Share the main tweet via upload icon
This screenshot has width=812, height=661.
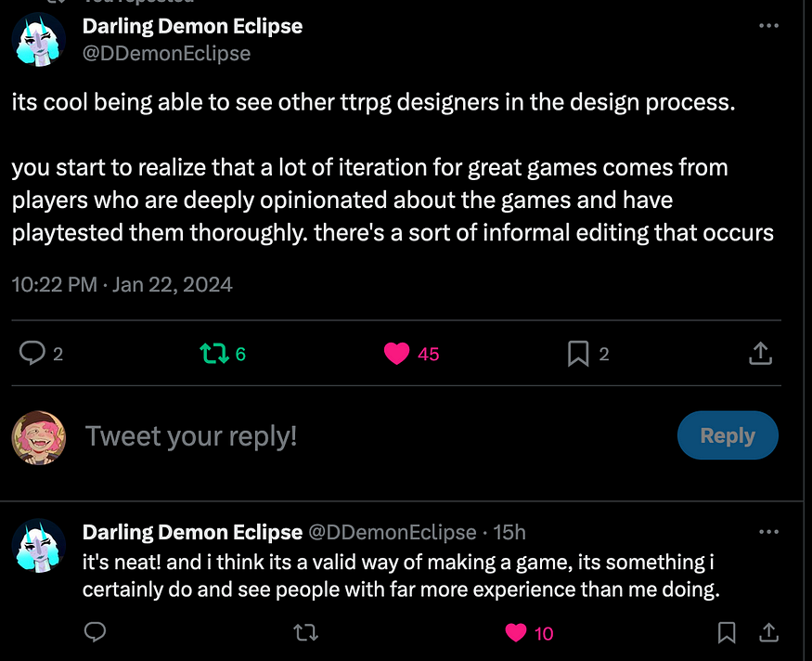[x=760, y=354]
